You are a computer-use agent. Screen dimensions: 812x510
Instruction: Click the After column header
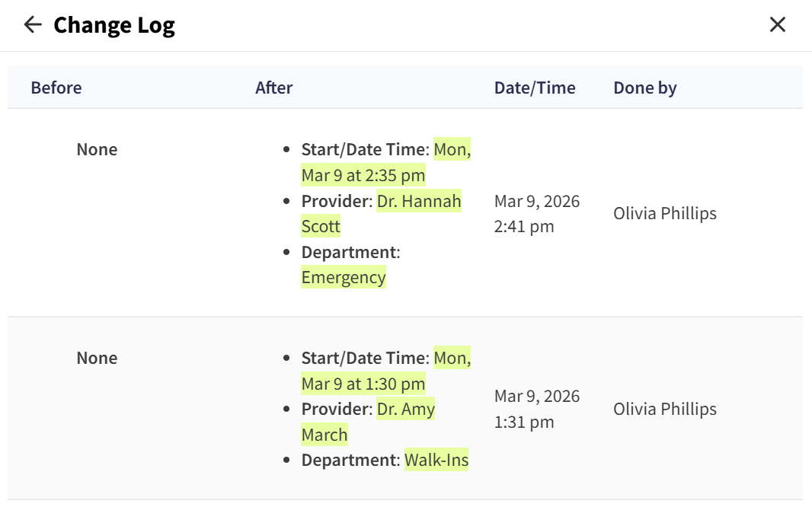tap(274, 88)
